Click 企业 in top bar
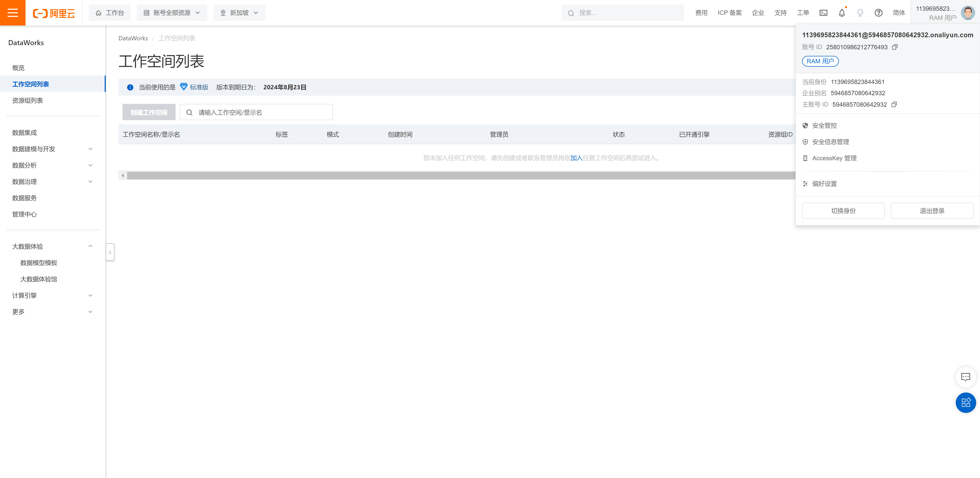 click(758, 13)
